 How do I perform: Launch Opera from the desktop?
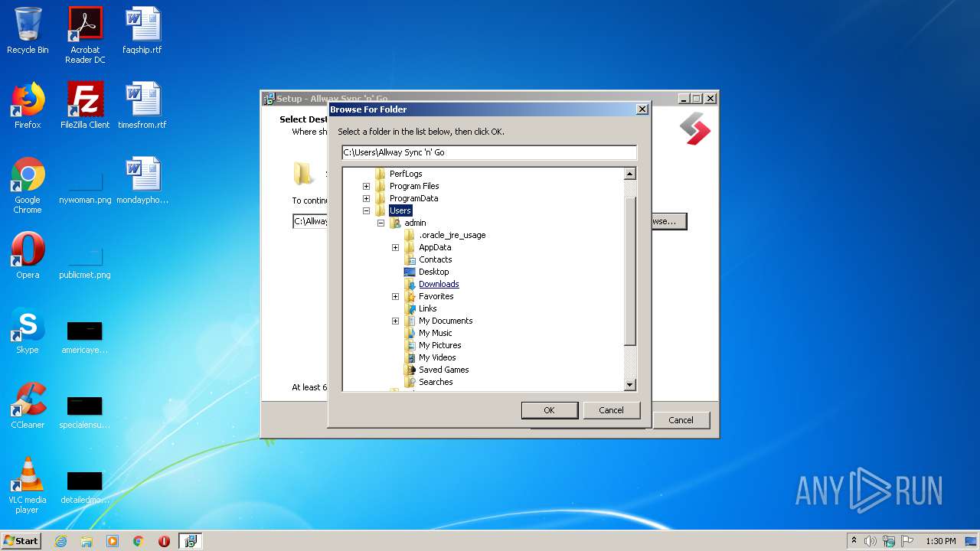[28, 256]
